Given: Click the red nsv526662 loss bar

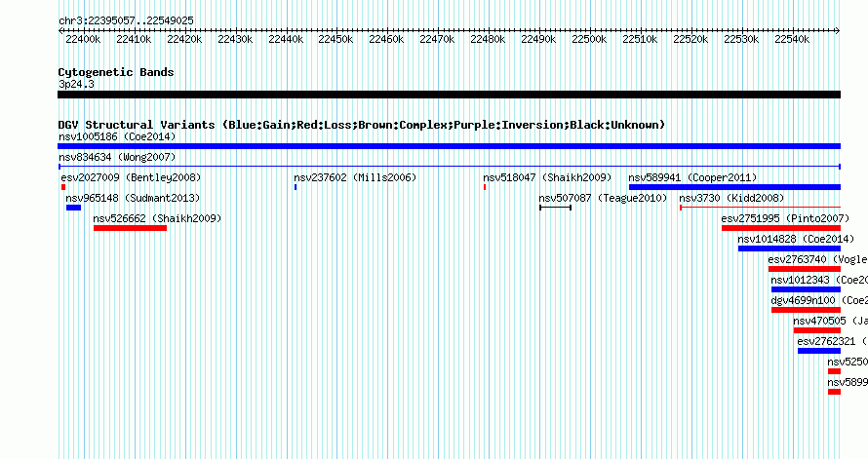Looking at the screenshot, I should click(x=130, y=228).
